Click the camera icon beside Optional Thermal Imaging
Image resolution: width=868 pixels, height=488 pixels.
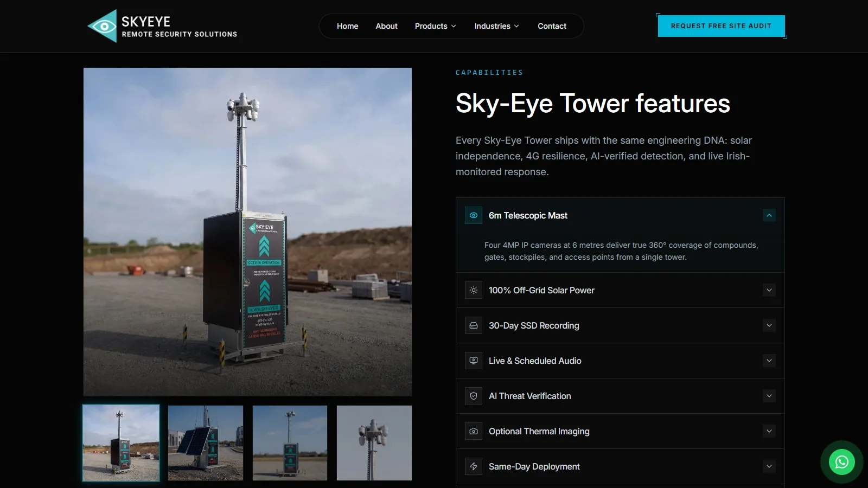474,431
